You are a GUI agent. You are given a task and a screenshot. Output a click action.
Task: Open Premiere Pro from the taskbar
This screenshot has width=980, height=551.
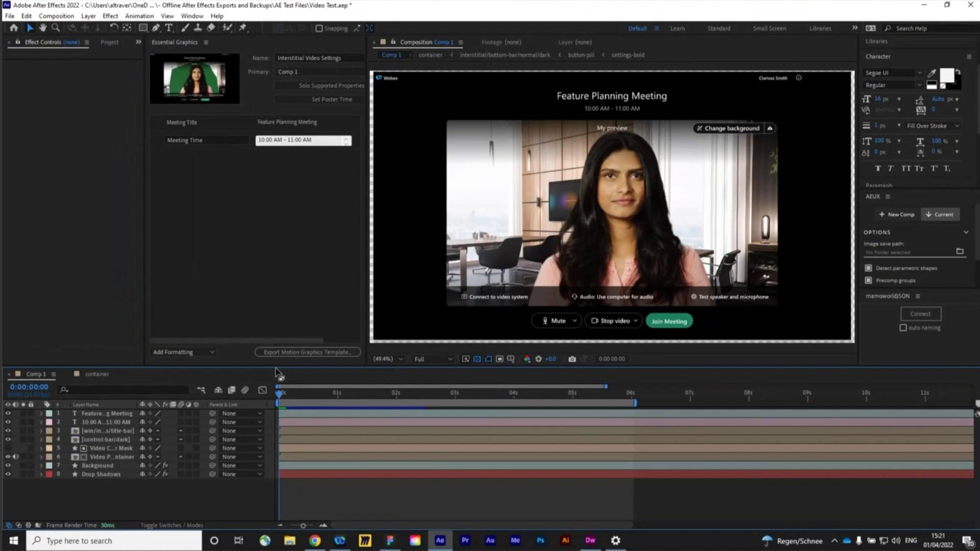tap(465, 540)
